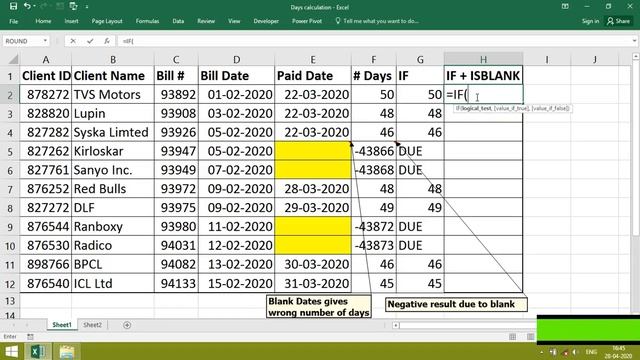Switch to the Sheet1 tab
Viewport: 640px width, 360px height.
point(62,325)
